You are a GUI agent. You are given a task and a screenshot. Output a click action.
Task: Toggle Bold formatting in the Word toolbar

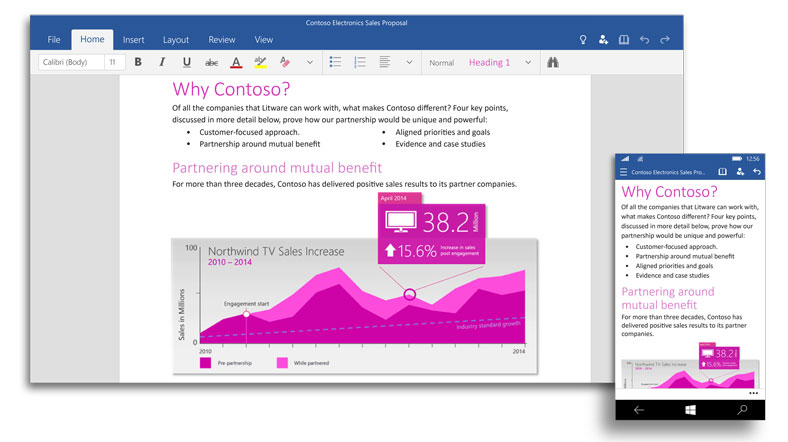click(x=138, y=62)
